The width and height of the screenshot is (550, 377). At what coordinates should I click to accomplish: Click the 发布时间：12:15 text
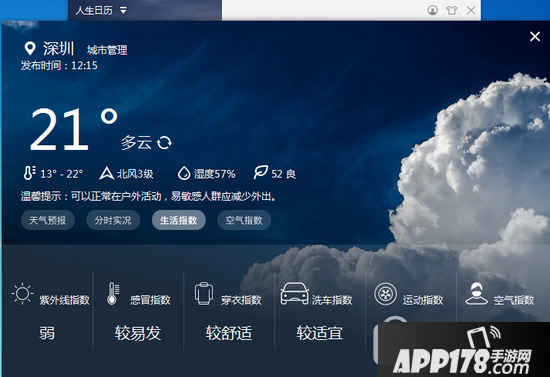tap(59, 66)
